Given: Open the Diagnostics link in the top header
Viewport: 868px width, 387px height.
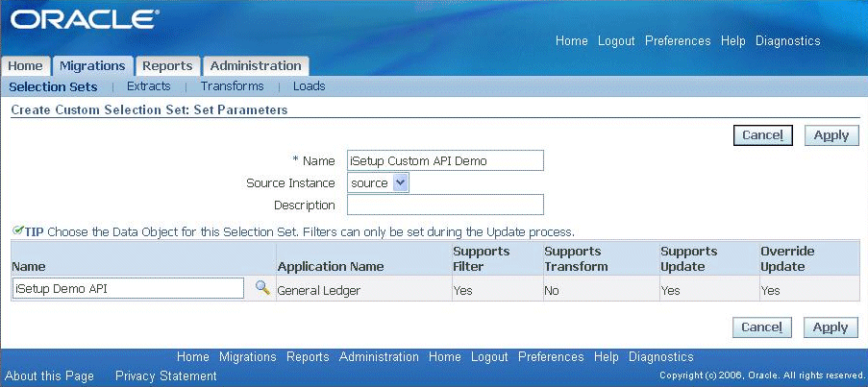Looking at the screenshot, I should coord(787,41).
